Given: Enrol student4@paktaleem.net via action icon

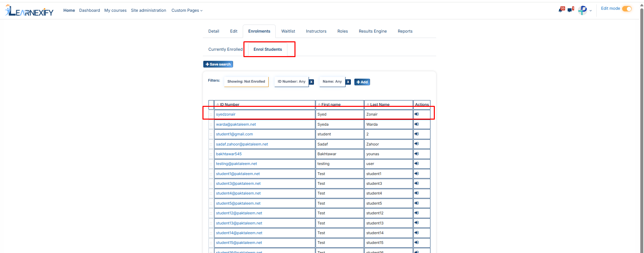Looking at the screenshot, I should pyautogui.click(x=416, y=193).
